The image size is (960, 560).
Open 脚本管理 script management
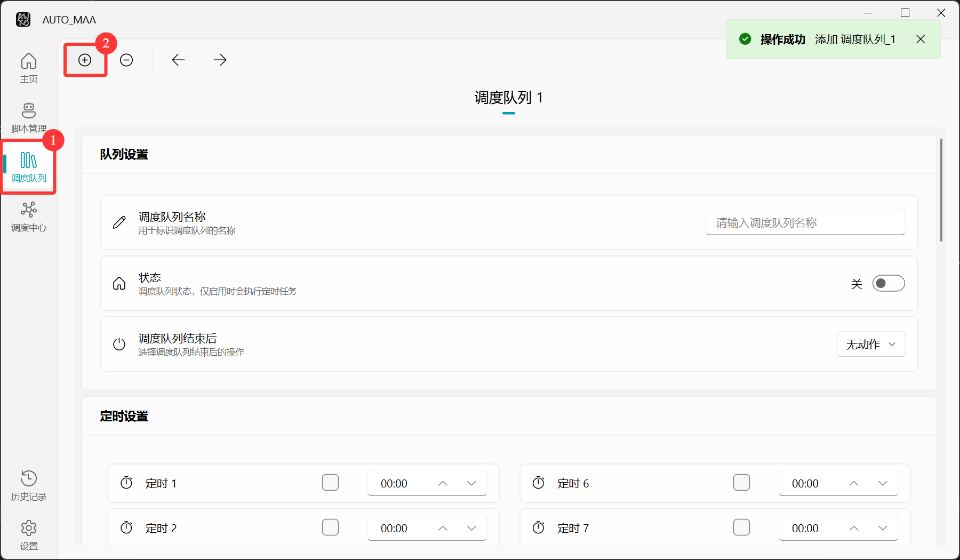pos(29,117)
